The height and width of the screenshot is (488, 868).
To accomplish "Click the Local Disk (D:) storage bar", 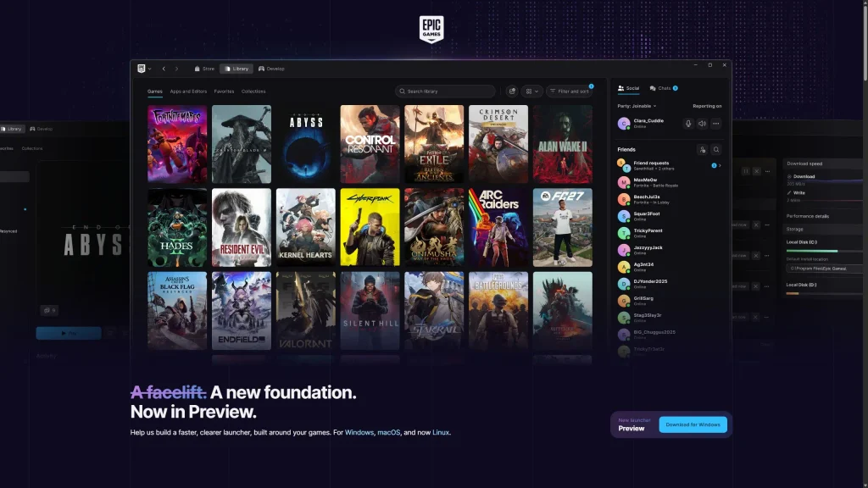I will pos(824,293).
